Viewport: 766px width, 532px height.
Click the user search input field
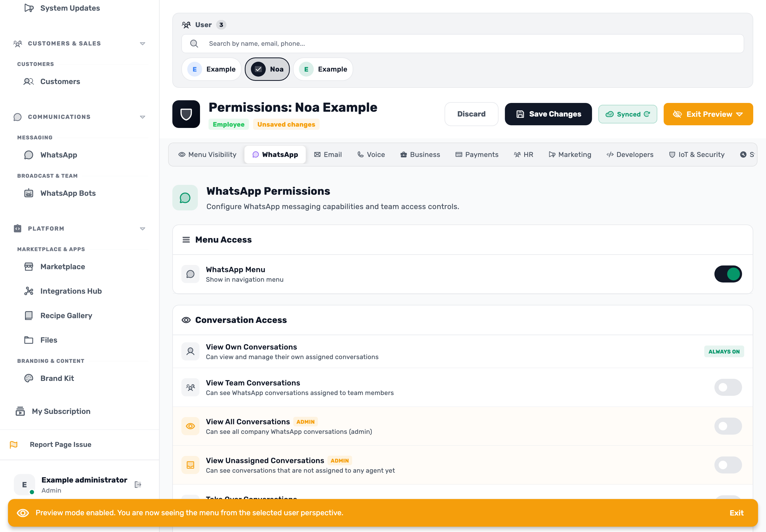463,44
